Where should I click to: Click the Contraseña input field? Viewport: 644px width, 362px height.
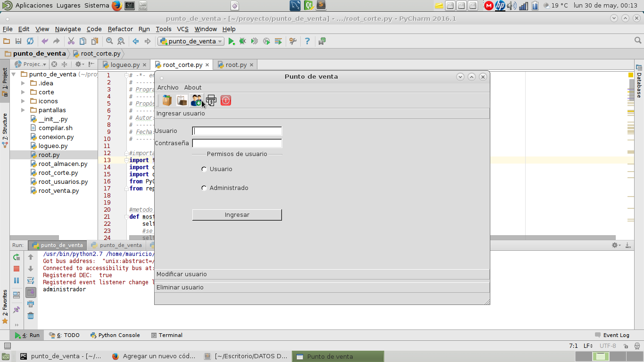click(237, 143)
